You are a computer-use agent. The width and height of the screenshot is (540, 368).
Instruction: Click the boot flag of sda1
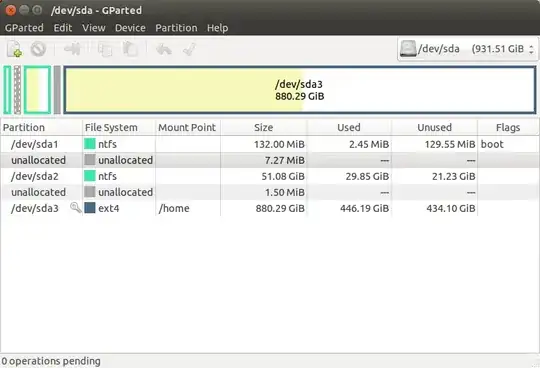point(492,144)
